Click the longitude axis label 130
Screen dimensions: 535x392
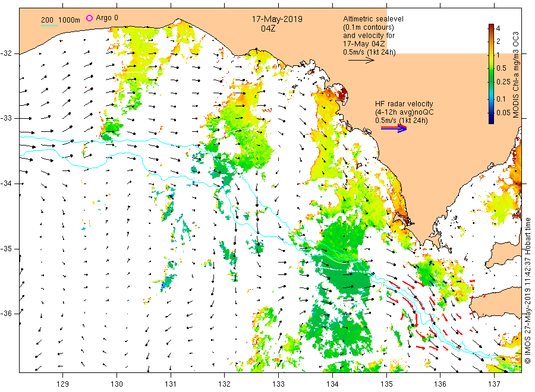click(x=117, y=384)
